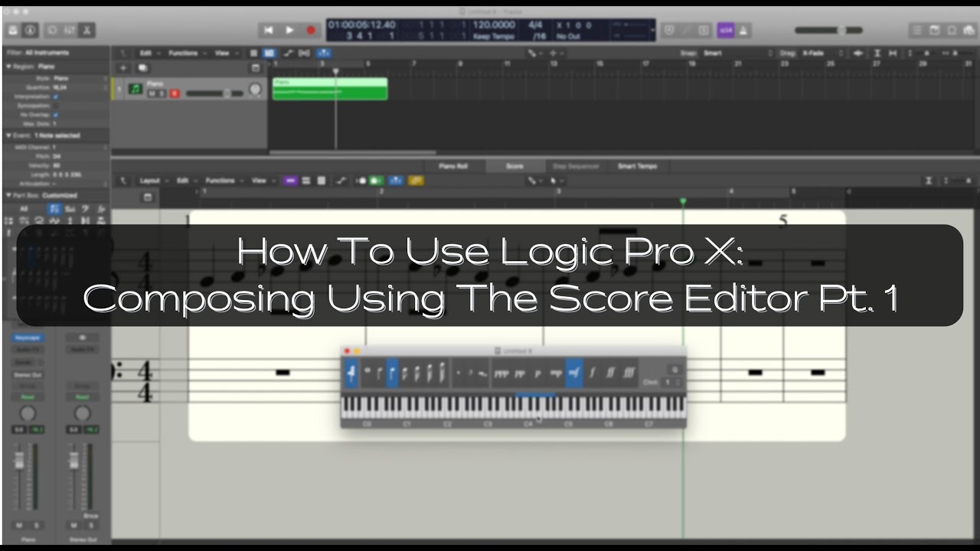Select the green Piano region
The image size is (980, 551).
pyautogui.click(x=330, y=89)
